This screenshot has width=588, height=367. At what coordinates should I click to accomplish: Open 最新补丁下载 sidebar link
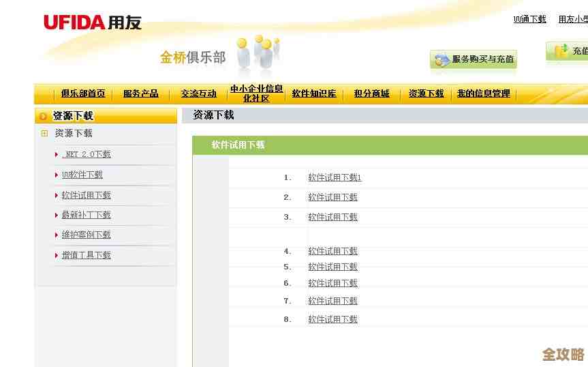pos(87,215)
